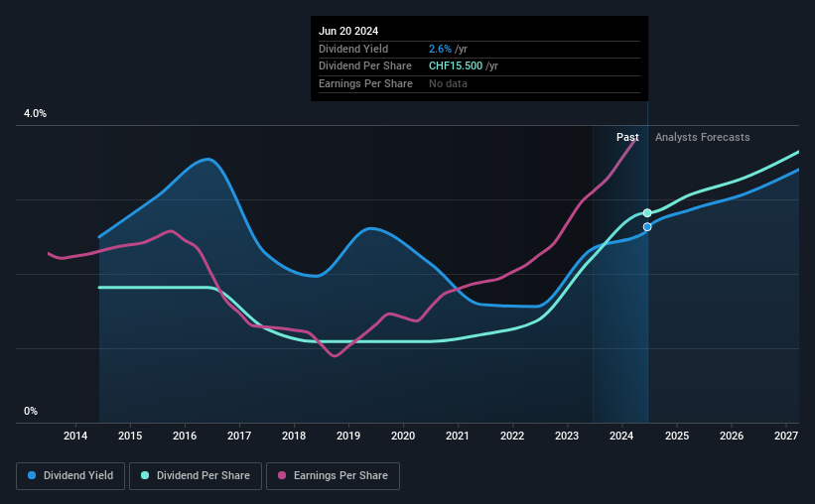Click the 2018 x-axis label
Image resolution: width=815 pixels, height=504 pixels.
(294, 436)
